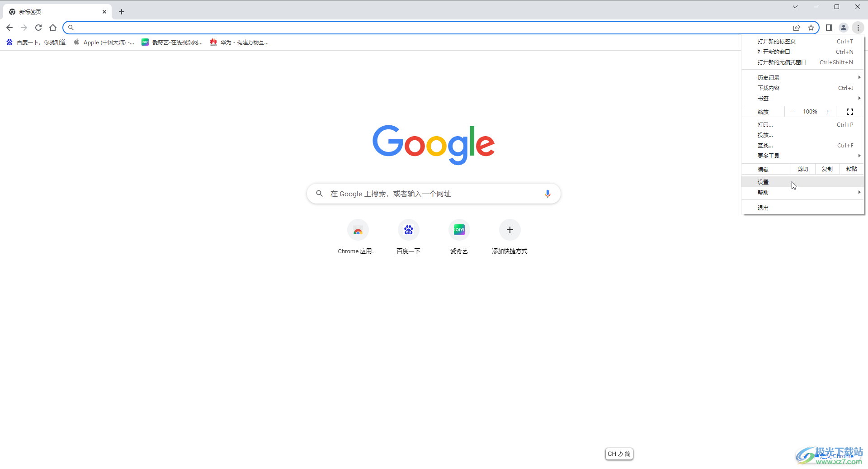Decrease zoom with the minus button

(793, 112)
